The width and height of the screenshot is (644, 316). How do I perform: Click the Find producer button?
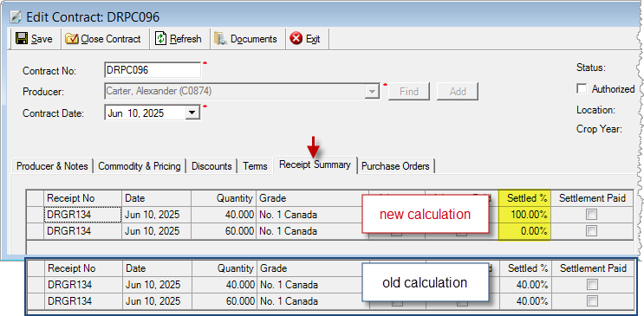click(x=409, y=92)
